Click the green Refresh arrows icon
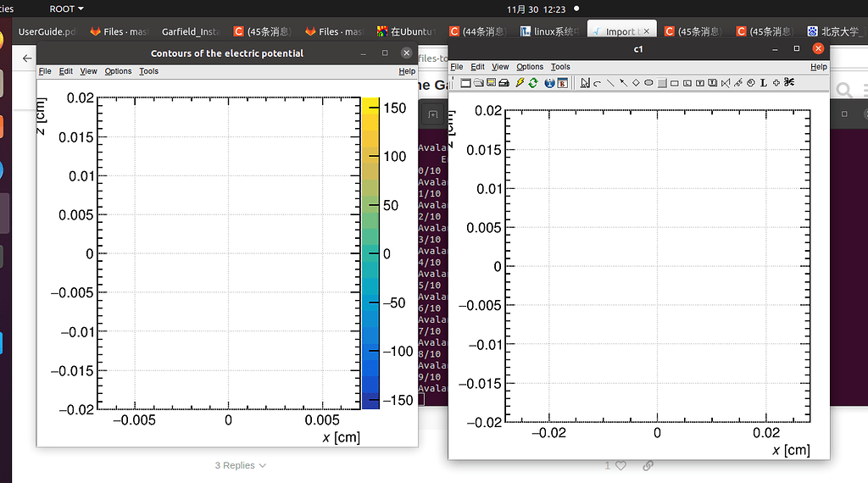Image resolution: width=868 pixels, height=483 pixels. [533, 82]
